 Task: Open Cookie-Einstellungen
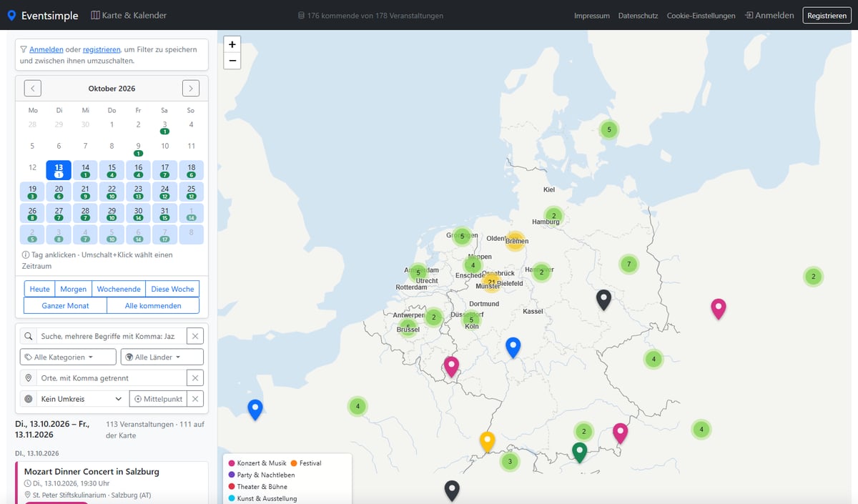click(701, 16)
